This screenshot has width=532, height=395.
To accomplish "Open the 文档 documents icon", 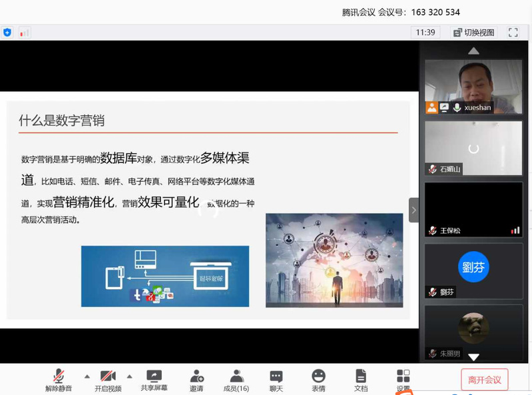I will 361,380.
